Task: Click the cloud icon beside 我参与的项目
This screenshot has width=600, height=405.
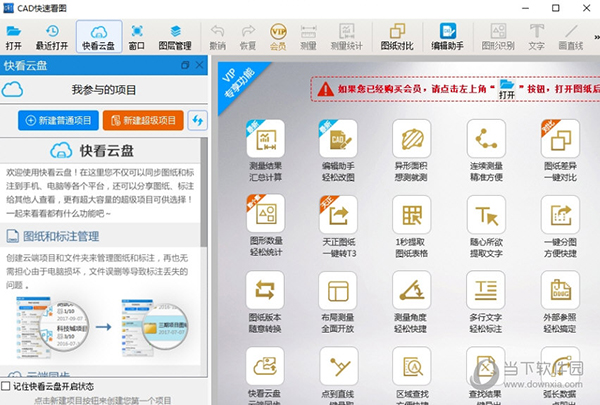Action: click(12, 90)
